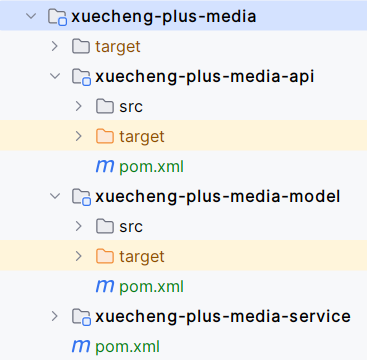Expand target folder under media-api

[x=79, y=136]
